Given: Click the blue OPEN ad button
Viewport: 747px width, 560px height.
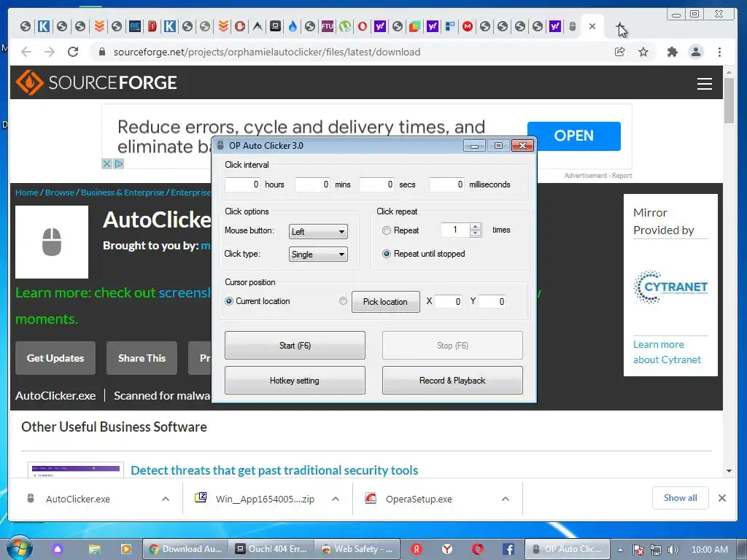Looking at the screenshot, I should 573,136.
